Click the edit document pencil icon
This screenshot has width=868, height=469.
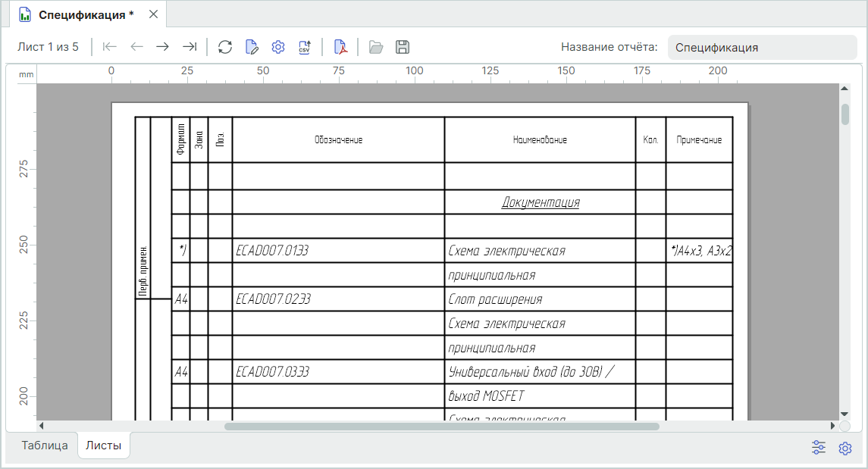point(252,47)
